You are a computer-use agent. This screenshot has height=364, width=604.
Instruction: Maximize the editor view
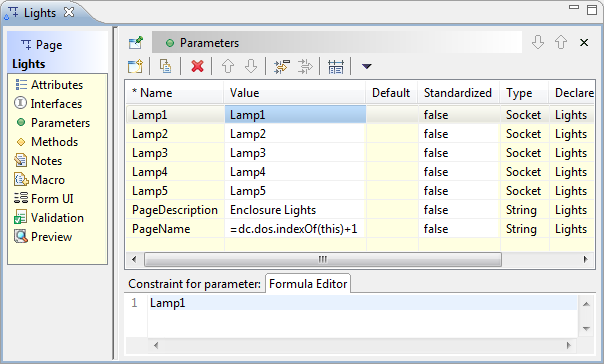coord(592,10)
